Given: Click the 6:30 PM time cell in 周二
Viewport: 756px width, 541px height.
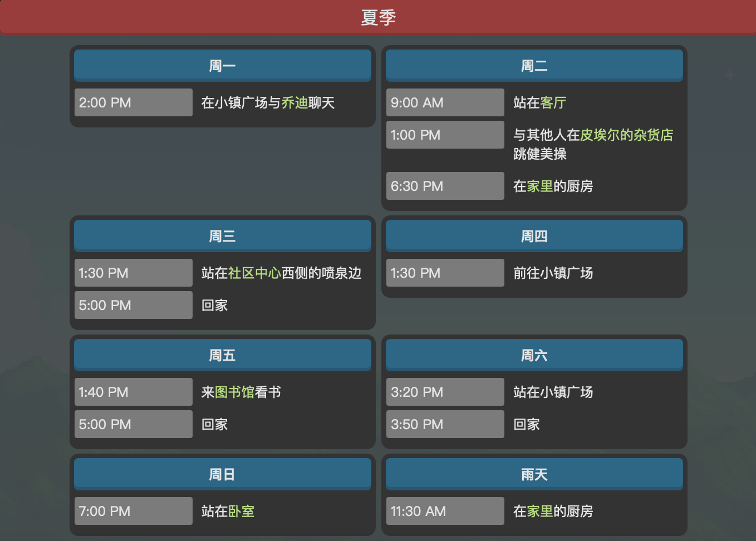Looking at the screenshot, I should pyautogui.click(x=445, y=186).
